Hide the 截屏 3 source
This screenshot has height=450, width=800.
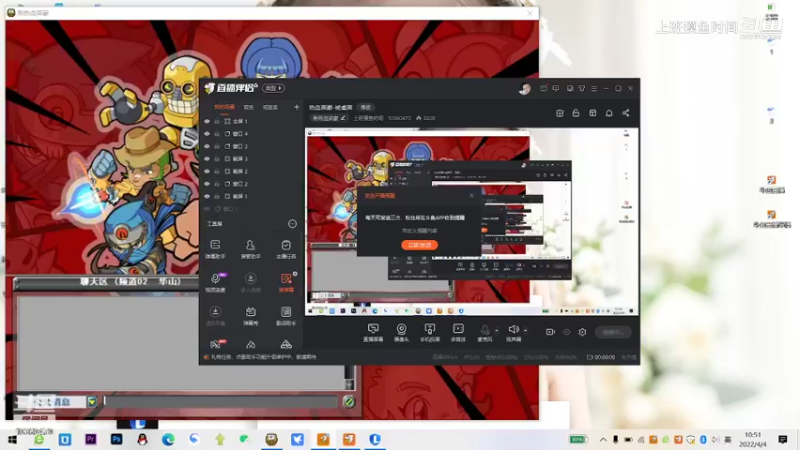207,159
